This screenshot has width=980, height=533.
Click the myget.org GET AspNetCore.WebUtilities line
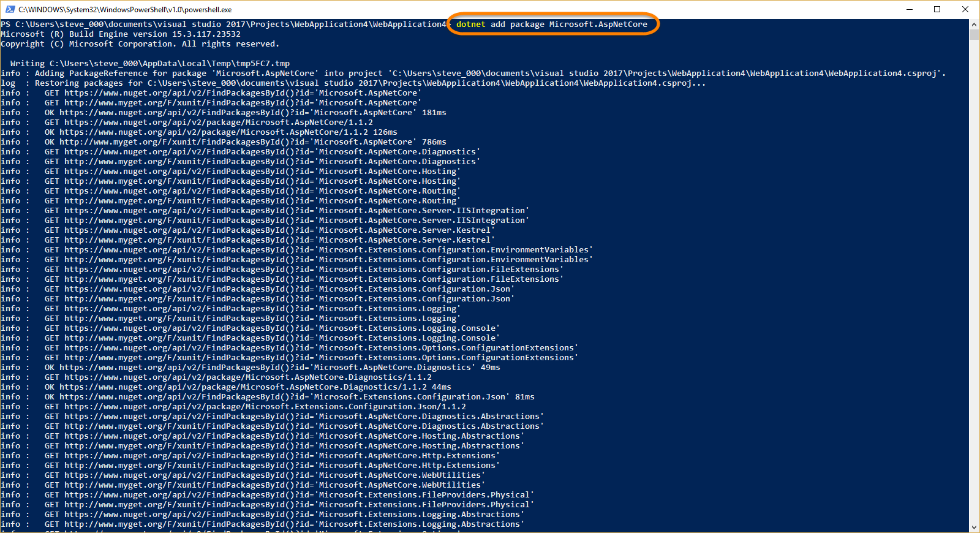pyautogui.click(x=243, y=485)
